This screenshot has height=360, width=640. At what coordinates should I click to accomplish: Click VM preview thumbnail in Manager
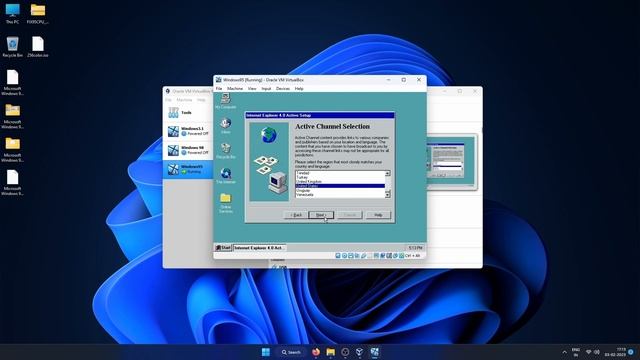(450, 162)
